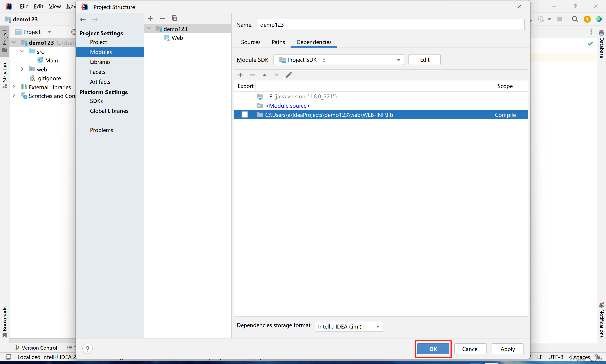The height and width of the screenshot is (364, 606).
Task: Toggle the Export checkbox for WEB-INF lib
Action: (245, 114)
